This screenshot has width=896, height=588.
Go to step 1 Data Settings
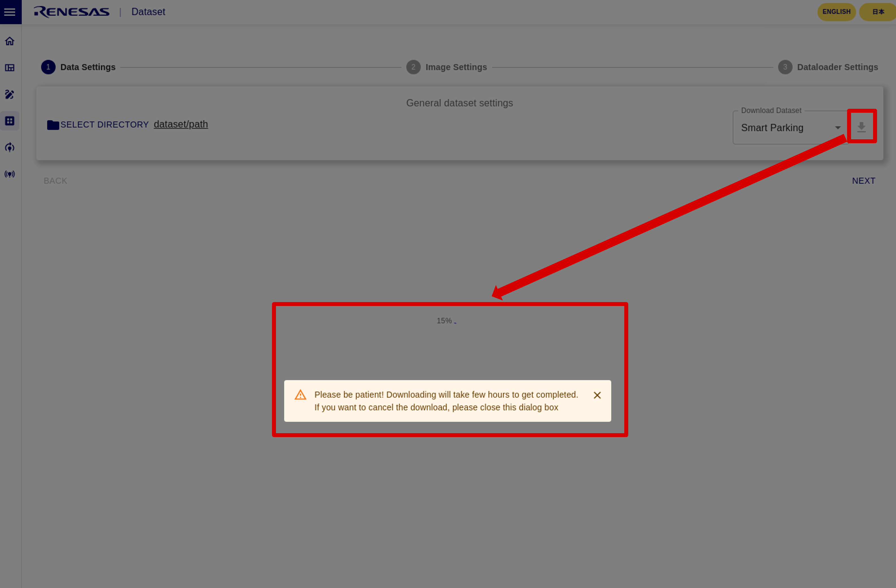pos(78,67)
